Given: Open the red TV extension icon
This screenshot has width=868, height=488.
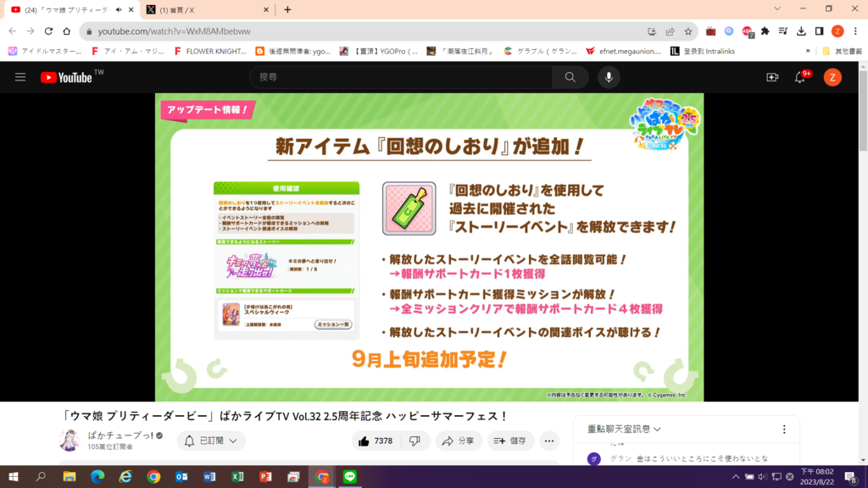Looking at the screenshot, I should [x=711, y=31].
